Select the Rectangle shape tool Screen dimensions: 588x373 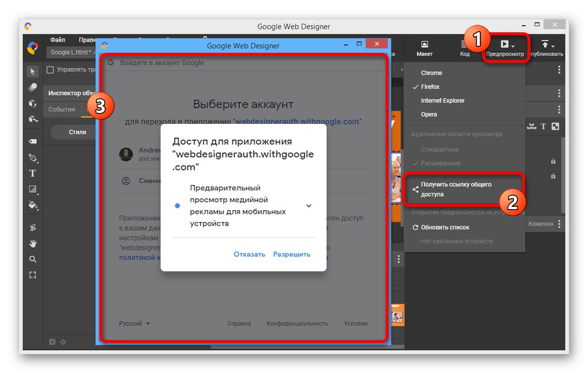33,189
